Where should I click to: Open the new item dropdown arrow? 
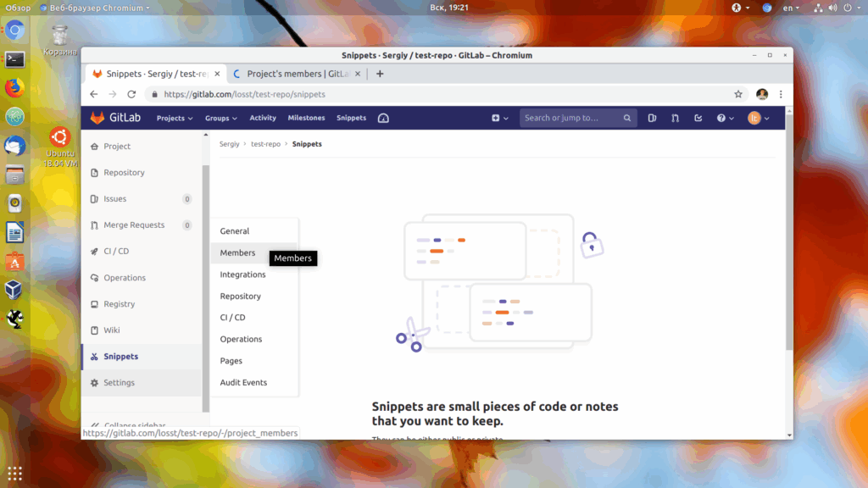tap(506, 119)
